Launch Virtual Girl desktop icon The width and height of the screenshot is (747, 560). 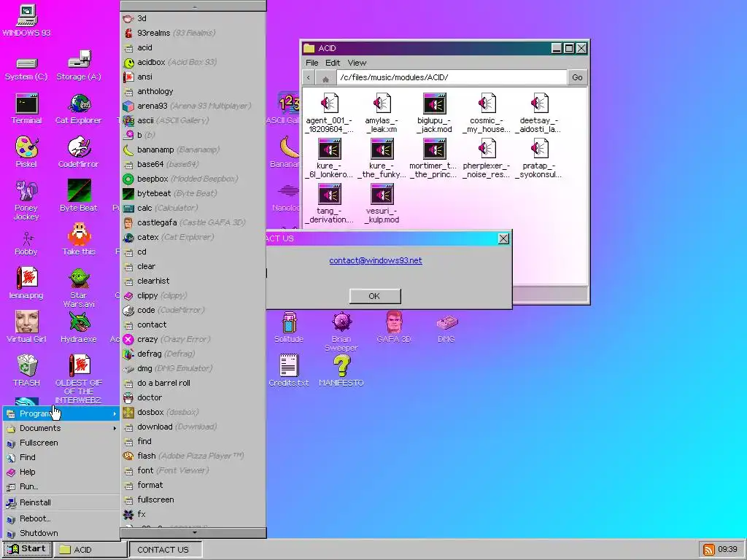tap(26, 327)
